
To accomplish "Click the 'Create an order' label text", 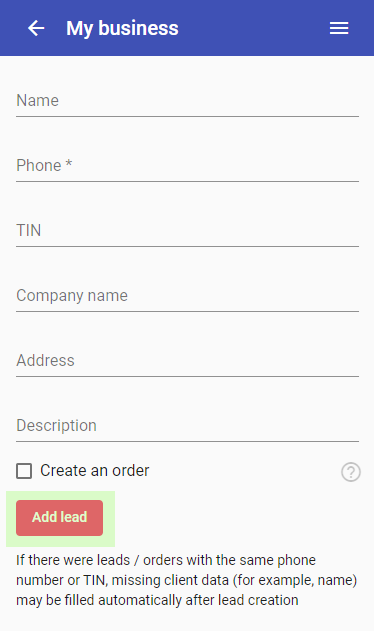I will tap(95, 470).
